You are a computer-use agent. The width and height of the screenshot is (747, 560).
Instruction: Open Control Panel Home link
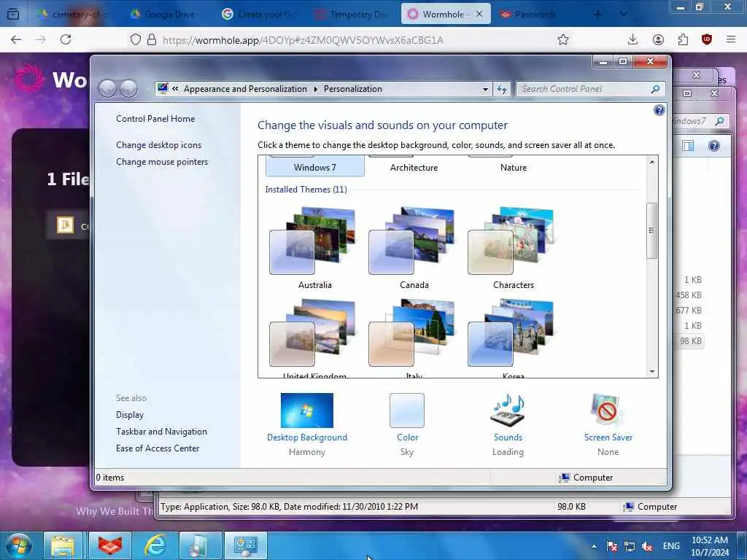point(155,119)
